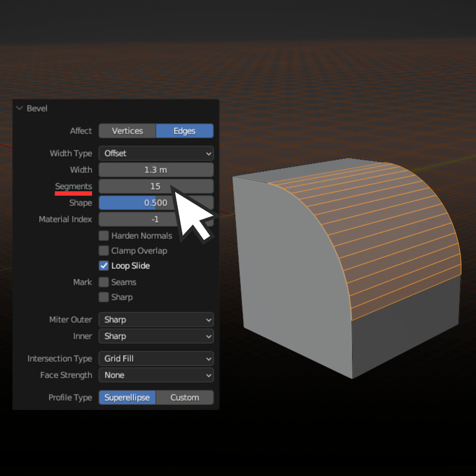Open the Intersection Type dropdown
This screenshot has width=476, height=476.
pyautogui.click(x=156, y=358)
